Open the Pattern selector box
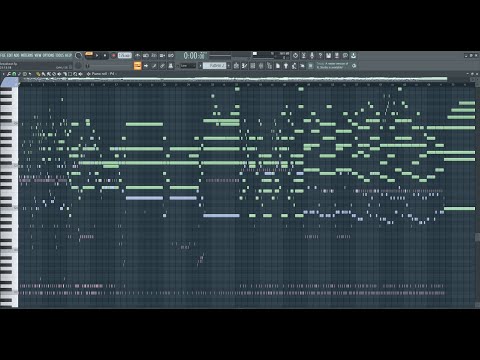This screenshot has height=360, width=480. tap(215, 66)
